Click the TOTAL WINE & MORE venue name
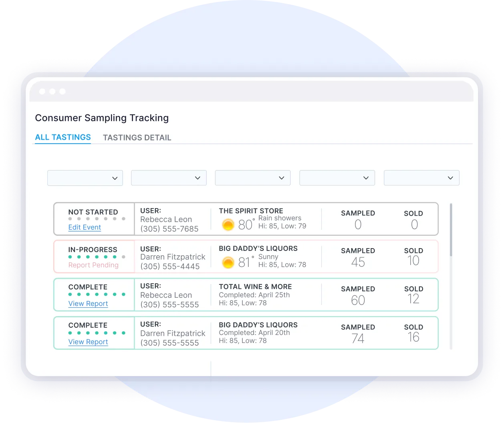 point(255,287)
